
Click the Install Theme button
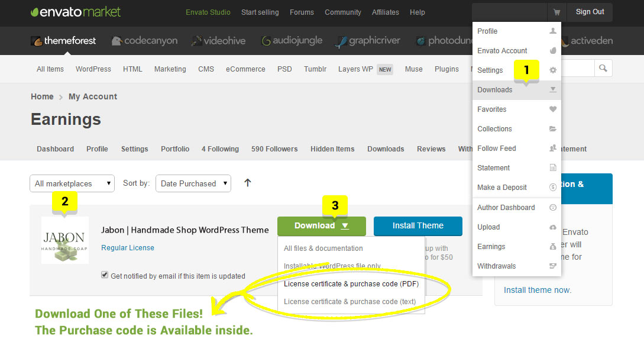click(418, 225)
